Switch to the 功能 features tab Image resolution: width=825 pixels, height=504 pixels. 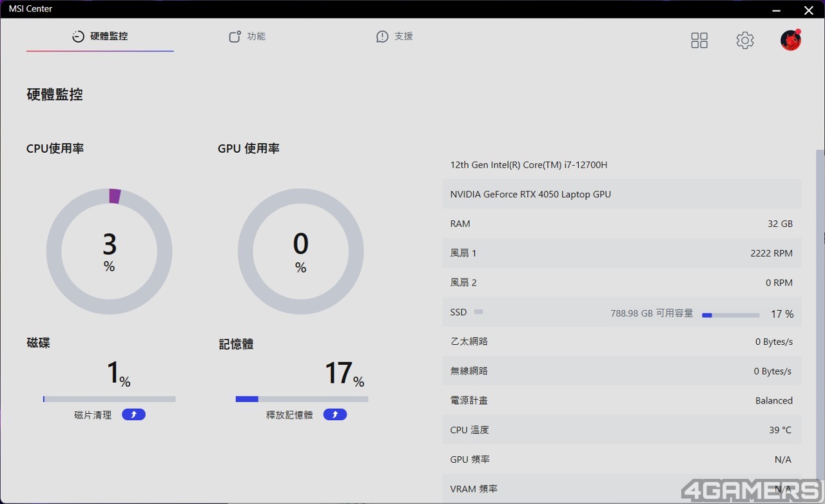click(247, 36)
